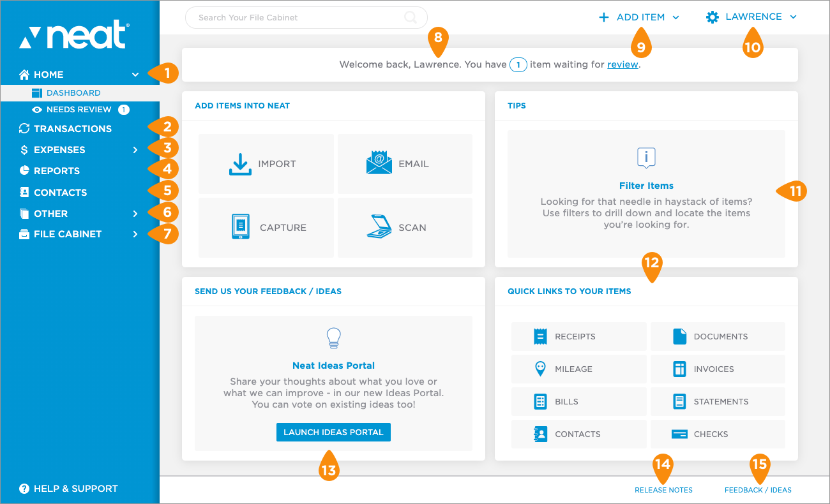
Task: Click the Contacts address book icon in quick links
Action: [x=541, y=434]
